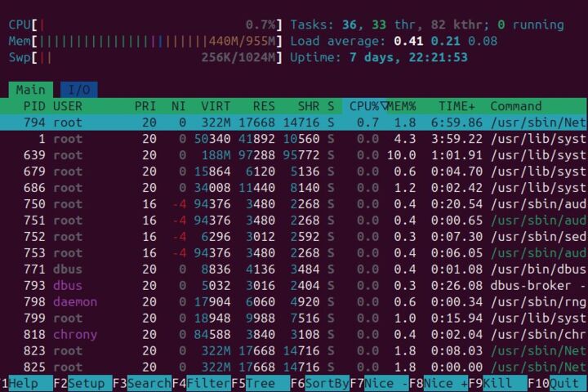This screenshot has height=392, width=588.
Task: Click the S state column header
Action: click(331, 106)
